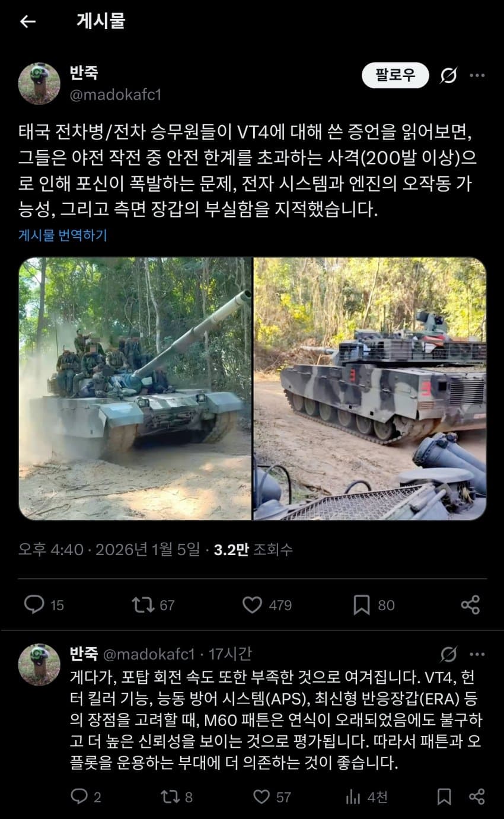This screenshot has width=504, height=819.
Task: Open the three-dot menu on main post
Action: [477, 75]
